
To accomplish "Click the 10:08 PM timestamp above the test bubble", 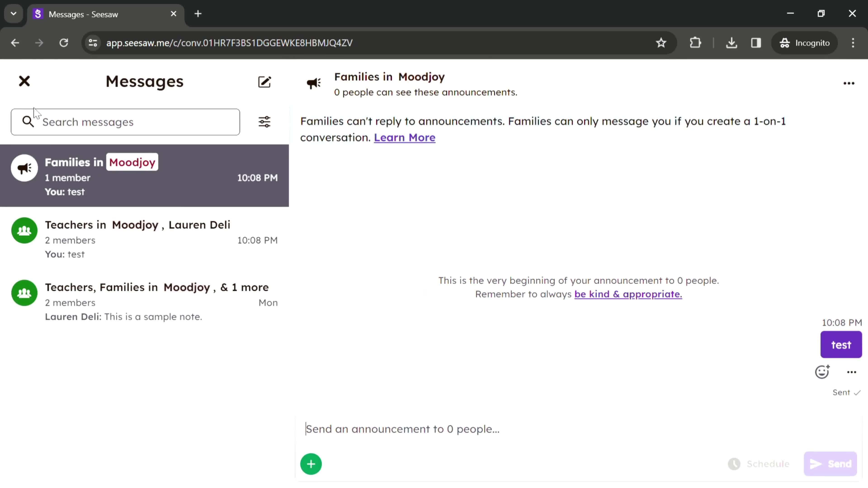I will [x=842, y=323].
